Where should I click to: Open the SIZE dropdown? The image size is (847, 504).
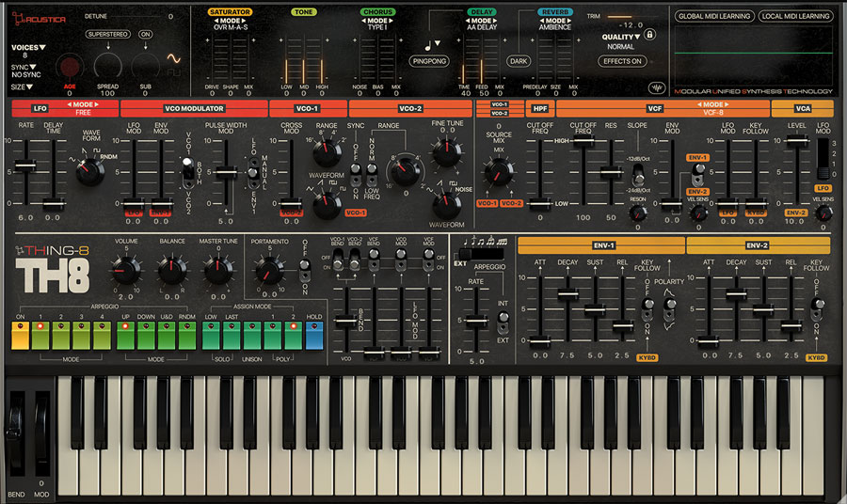pos(23,87)
